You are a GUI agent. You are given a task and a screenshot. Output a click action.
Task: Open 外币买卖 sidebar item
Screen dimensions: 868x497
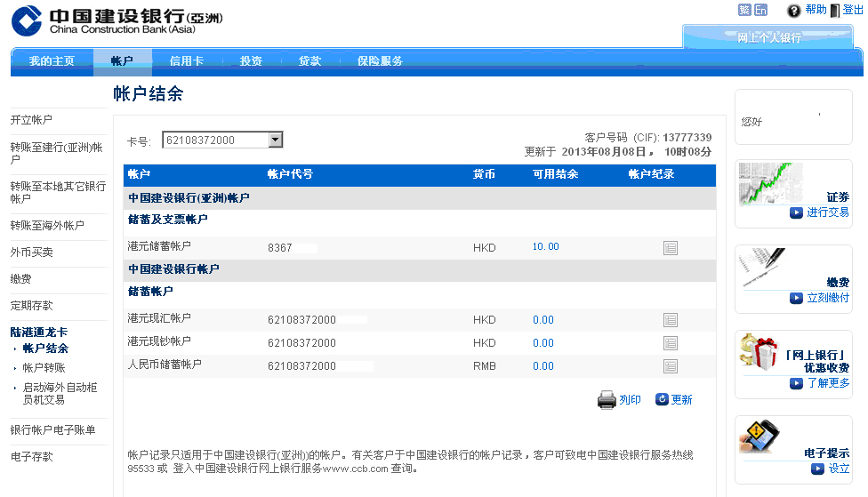31,252
